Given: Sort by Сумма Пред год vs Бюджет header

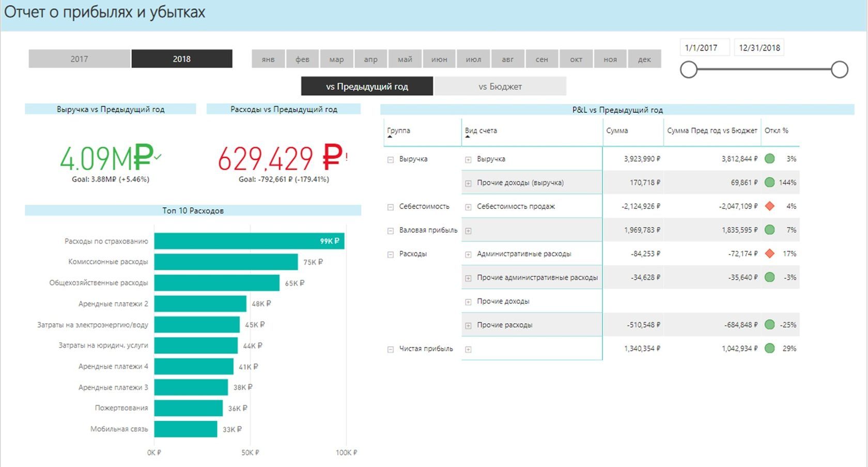Looking at the screenshot, I should click(712, 130).
